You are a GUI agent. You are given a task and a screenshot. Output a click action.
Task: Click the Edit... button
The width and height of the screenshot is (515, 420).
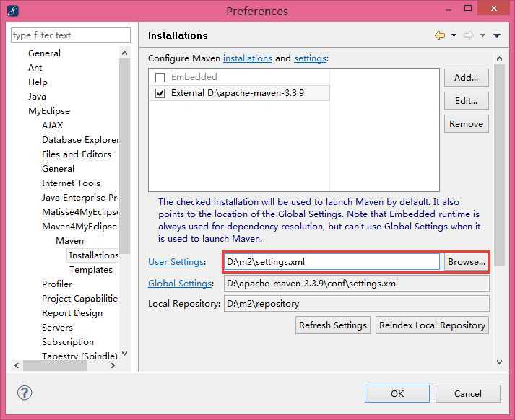[x=466, y=101]
